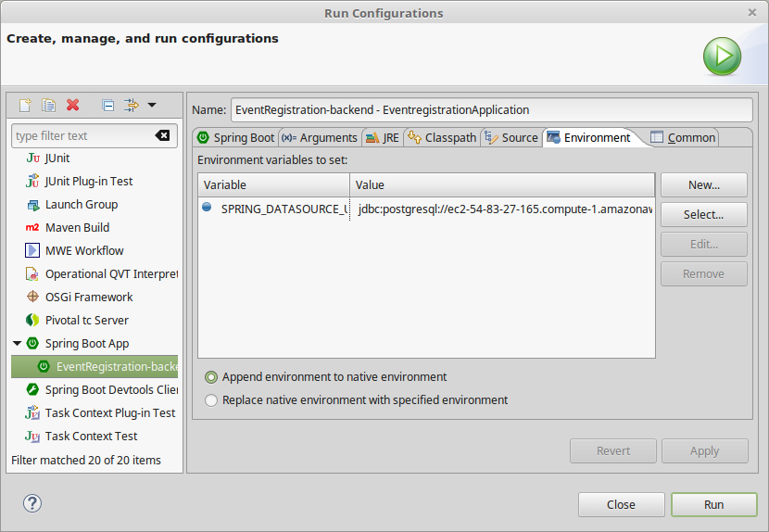769x532 pixels.
Task: Collapse the Spring Boot App tree node
Action: point(17,344)
